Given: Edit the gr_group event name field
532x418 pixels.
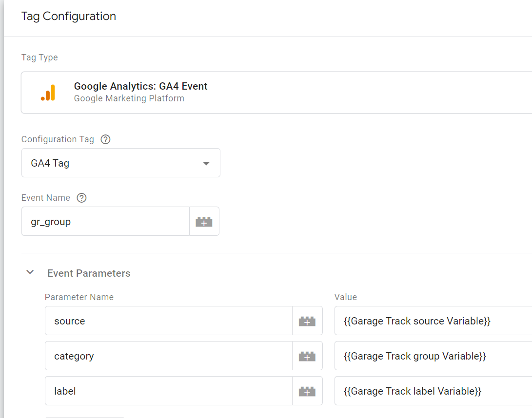Looking at the screenshot, I should pos(105,222).
